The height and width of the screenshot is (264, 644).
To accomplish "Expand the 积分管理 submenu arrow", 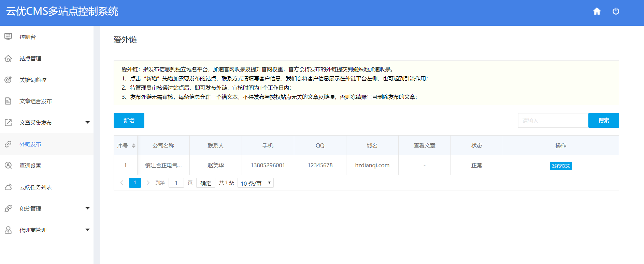I will [87, 208].
